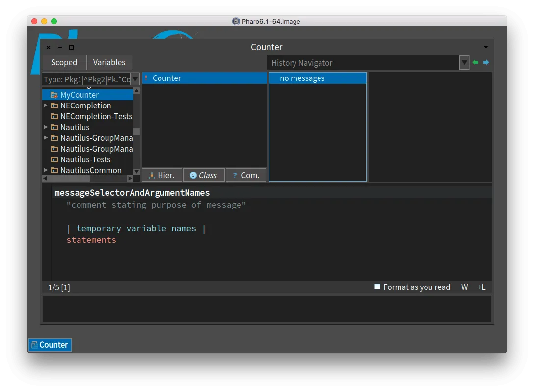Click the Nautilus-Tests folder icon
Viewport: 534px width, 392px height.
click(x=54, y=159)
